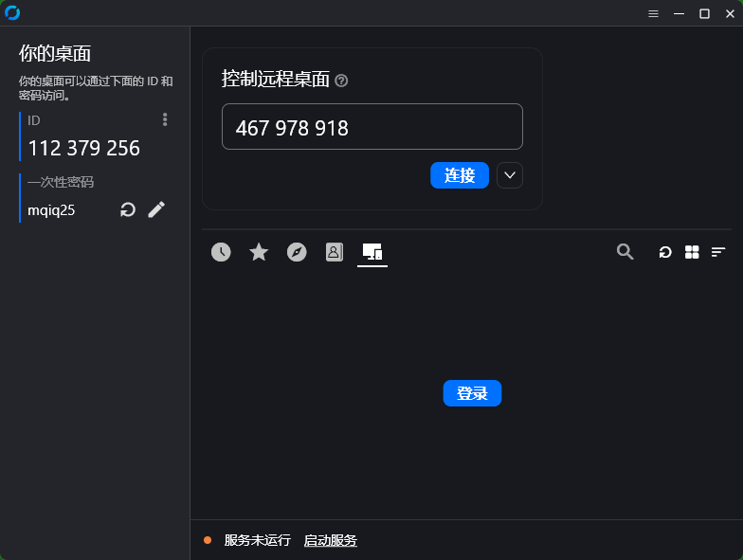
Task: Open the address book tab
Action: (x=334, y=252)
